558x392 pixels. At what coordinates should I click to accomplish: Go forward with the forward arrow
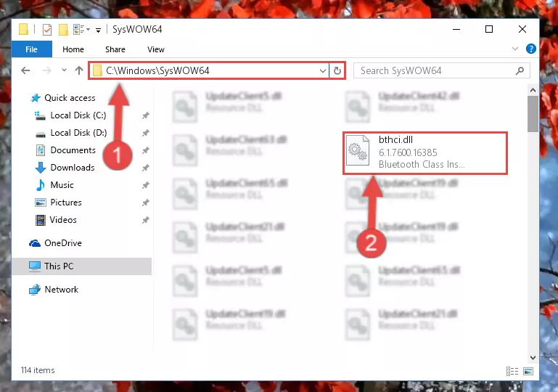pos(46,70)
